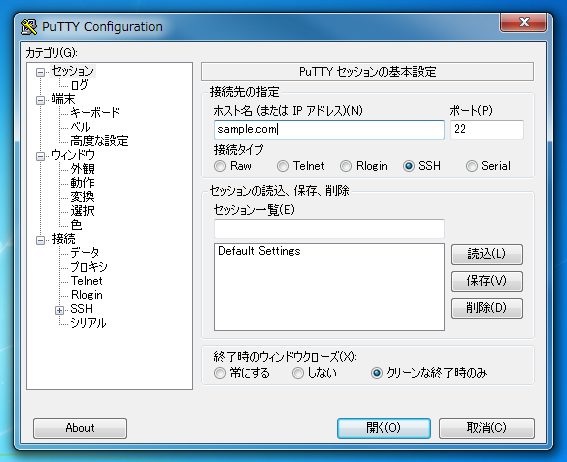Open Telnet category in tree
This screenshot has height=462, width=567.
pos(87,281)
